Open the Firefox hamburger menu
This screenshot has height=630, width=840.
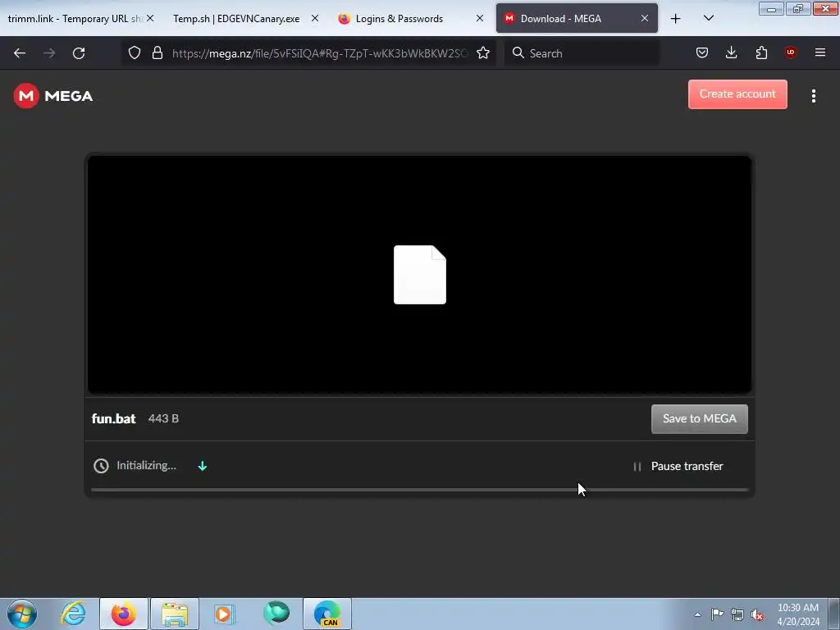click(820, 52)
